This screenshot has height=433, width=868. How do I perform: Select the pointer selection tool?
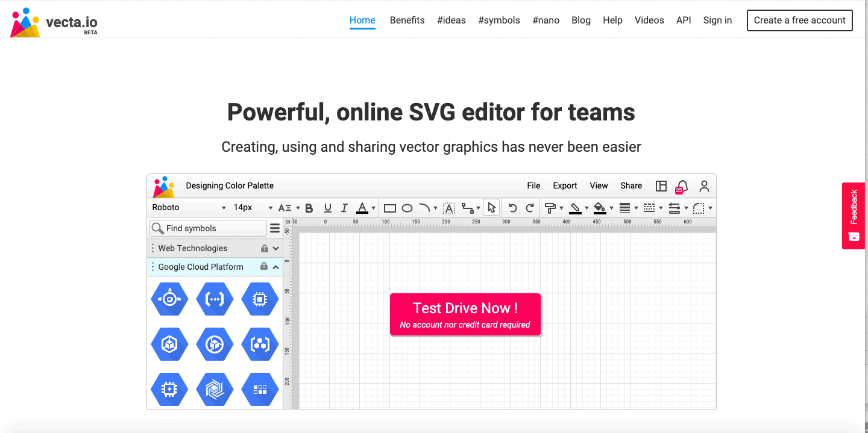[491, 207]
